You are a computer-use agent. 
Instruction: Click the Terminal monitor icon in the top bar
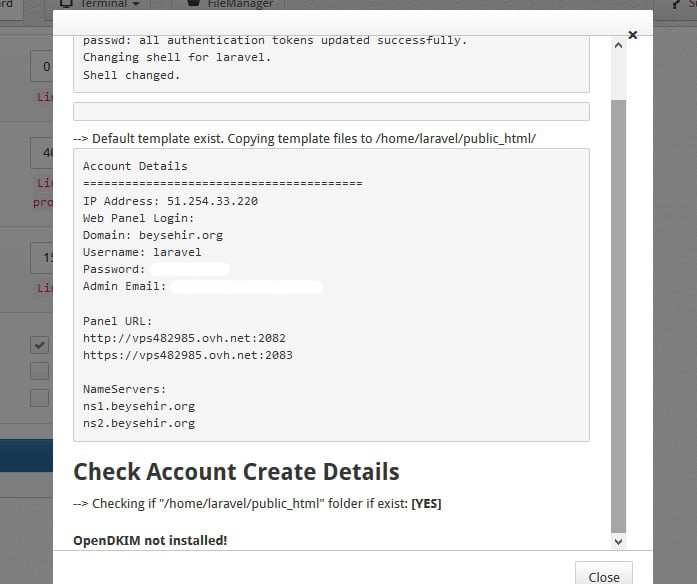[x=66, y=4]
